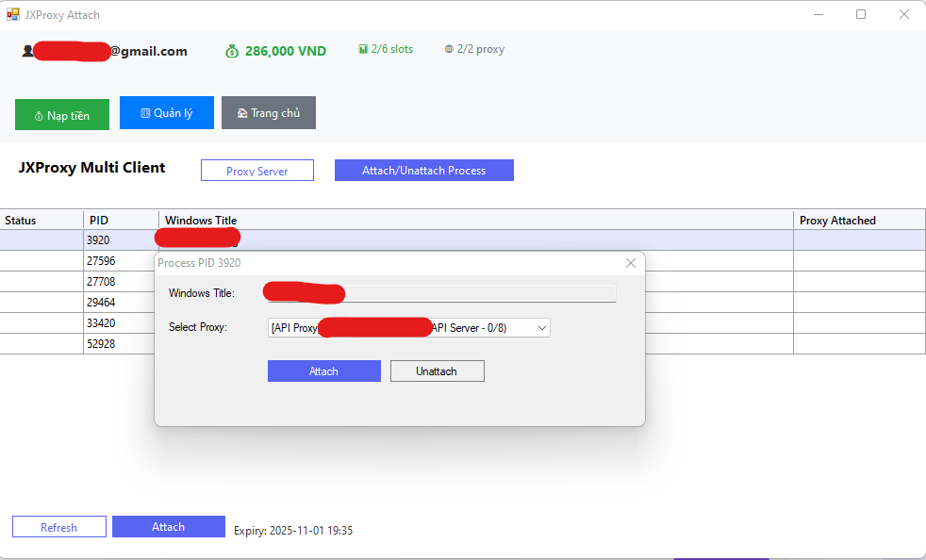Switch to the Proxy Server tab
Viewport: 926px width, 560px height.
click(257, 171)
